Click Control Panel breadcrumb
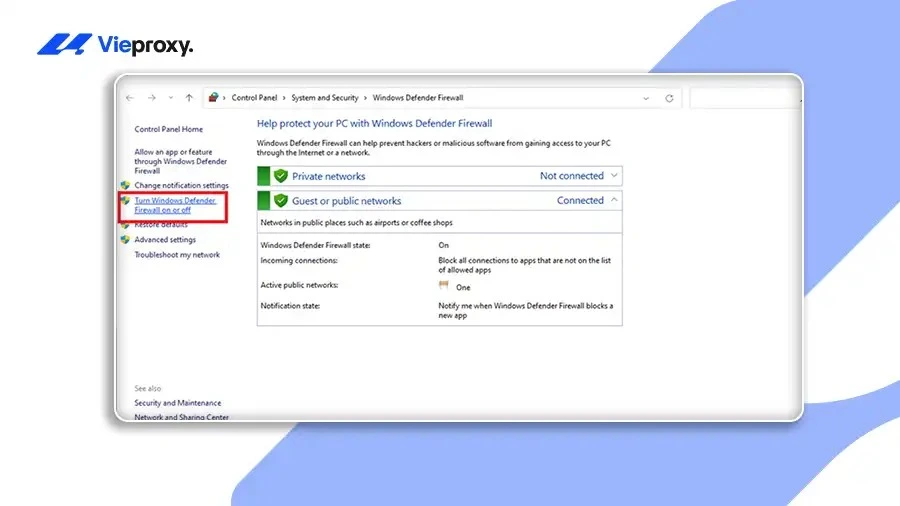This screenshot has width=900, height=506. pos(254,98)
